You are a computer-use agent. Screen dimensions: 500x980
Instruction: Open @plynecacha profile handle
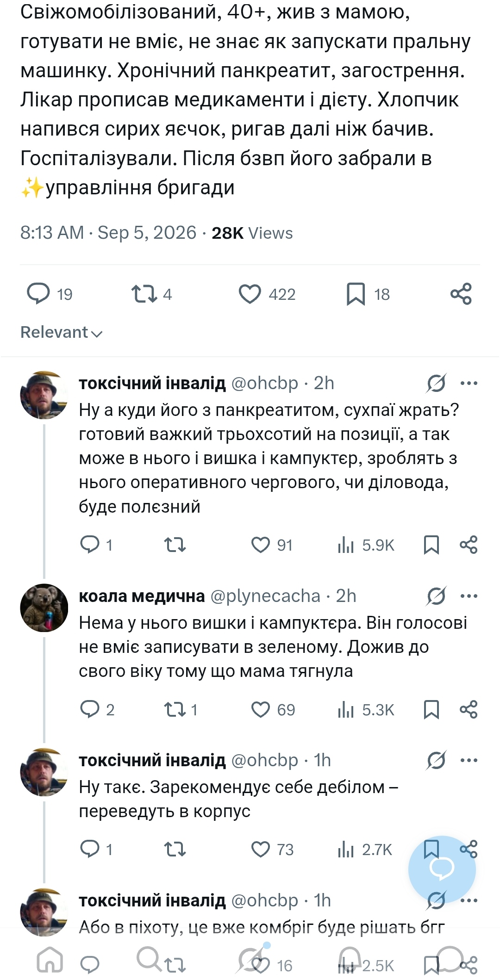(x=265, y=596)
